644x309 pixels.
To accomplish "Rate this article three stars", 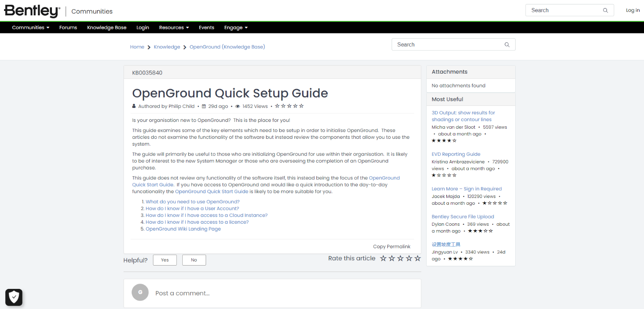I will tap(400, 258).
